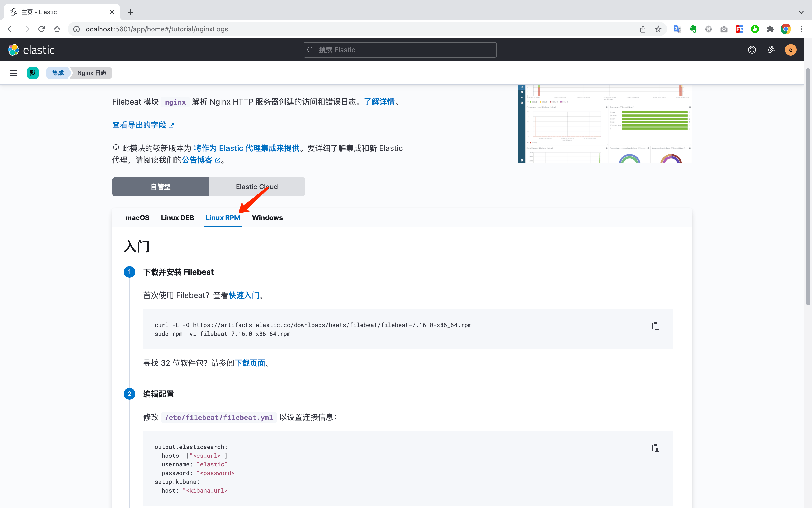Click the page vertical scrollbar

[x=808, y=187]
